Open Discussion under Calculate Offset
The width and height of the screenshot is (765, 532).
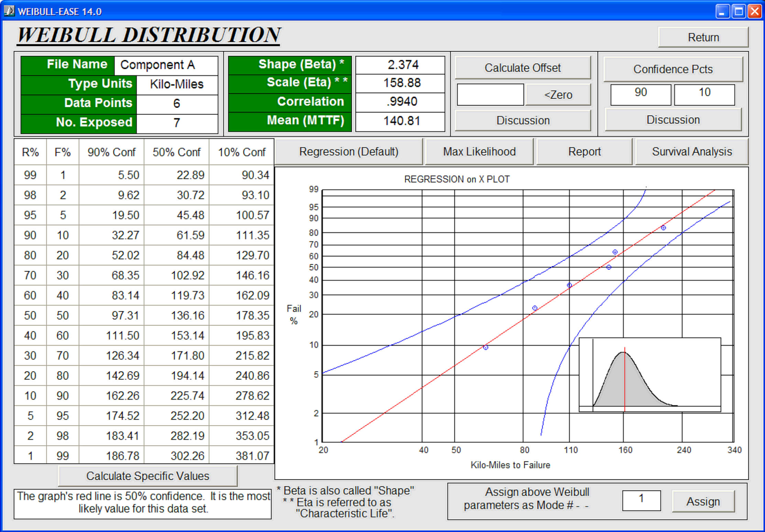pyautogui.click(x=523, y=120)
